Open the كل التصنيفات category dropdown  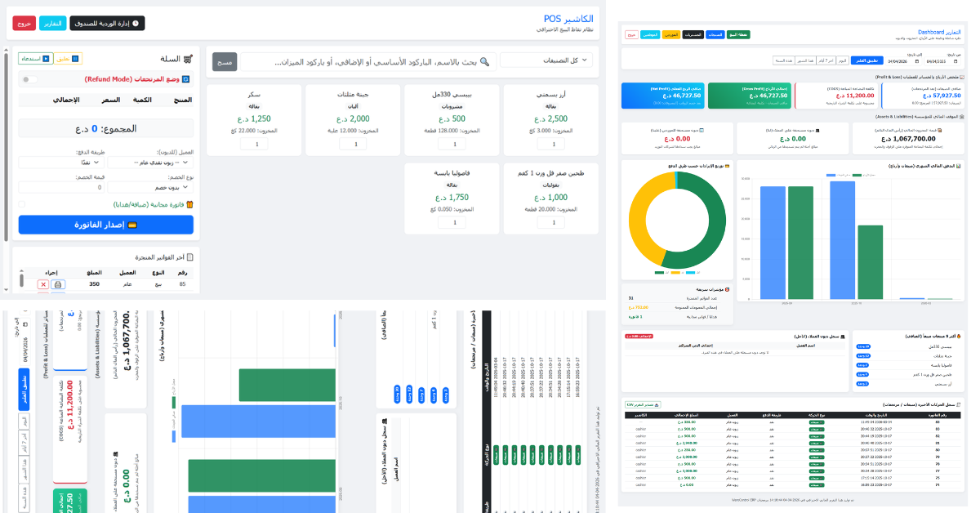point(546,60)
